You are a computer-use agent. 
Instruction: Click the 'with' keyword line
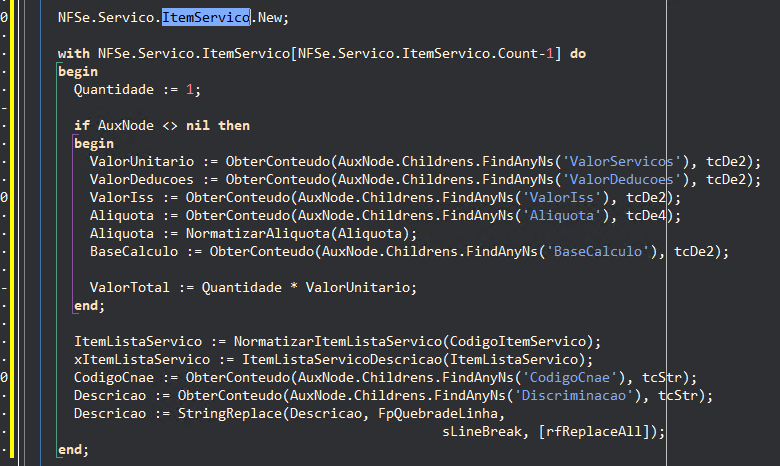pyautogui.click(x=322, y=53)
